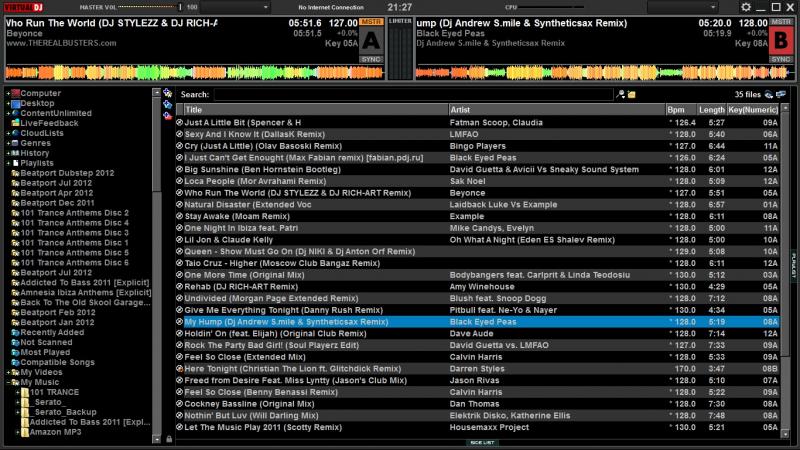Click the disc icon of 'Cockney Bassline'
This screenshot has width=800, height=450.
[x=180, y=404]
